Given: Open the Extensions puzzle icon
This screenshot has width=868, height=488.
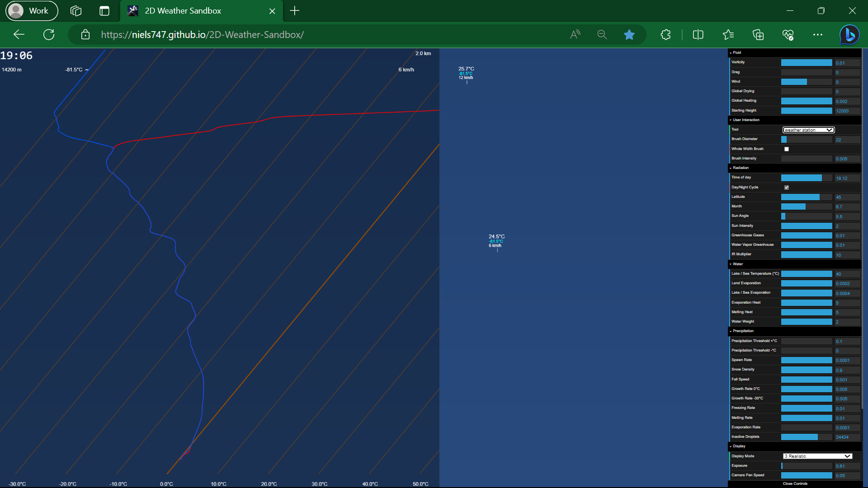Looking at the screenshot, I should tap(665, 35).
